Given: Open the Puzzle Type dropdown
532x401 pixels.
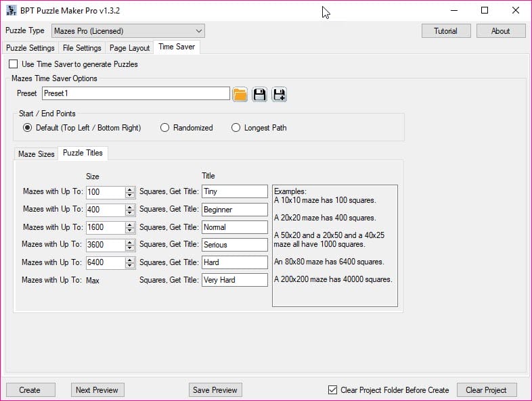Looking at the screenshot, I should pyautogui.click(x=128, y=31).
